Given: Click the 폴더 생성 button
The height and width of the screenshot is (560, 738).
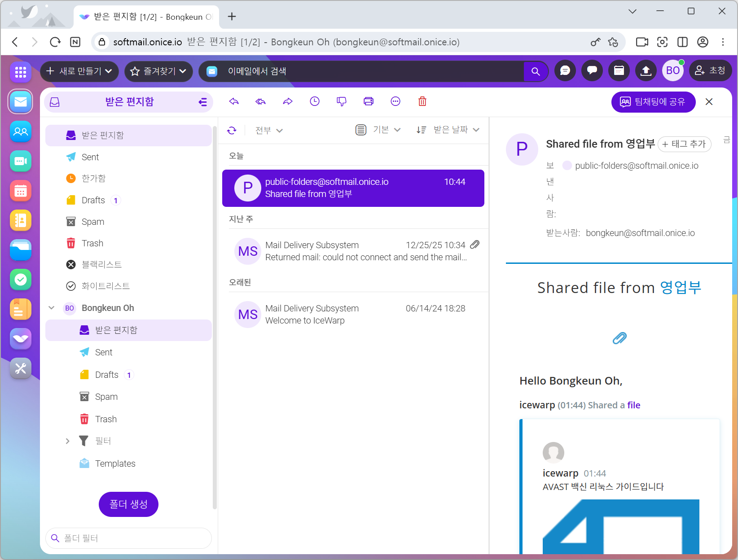Looking at the screenshot, I should click(x=128, y=504).
